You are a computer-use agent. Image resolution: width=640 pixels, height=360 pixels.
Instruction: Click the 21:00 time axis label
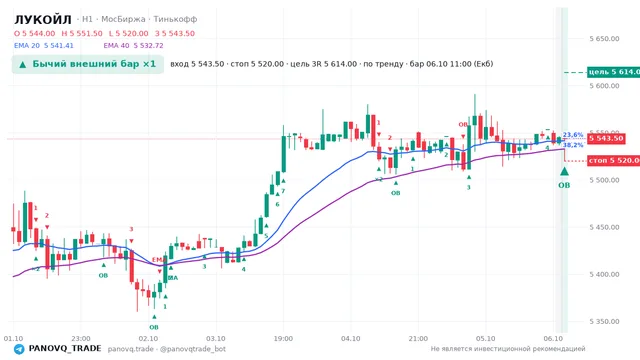pos(418,338)
